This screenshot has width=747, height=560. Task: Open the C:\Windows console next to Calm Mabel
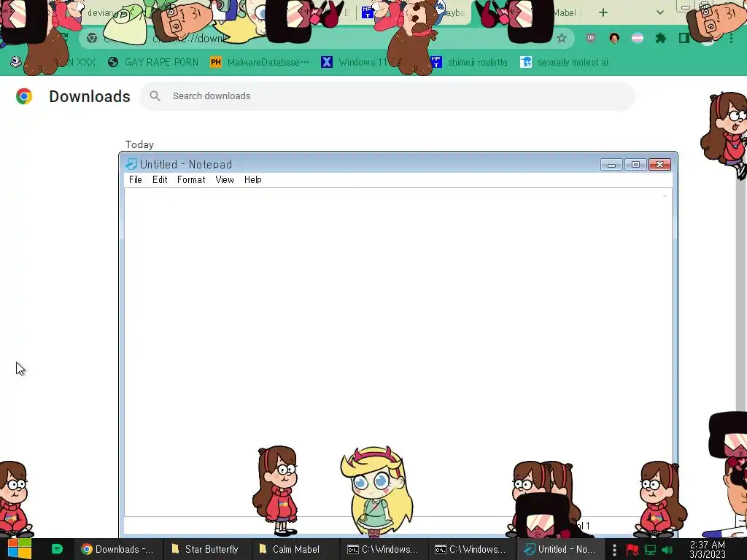382,549
